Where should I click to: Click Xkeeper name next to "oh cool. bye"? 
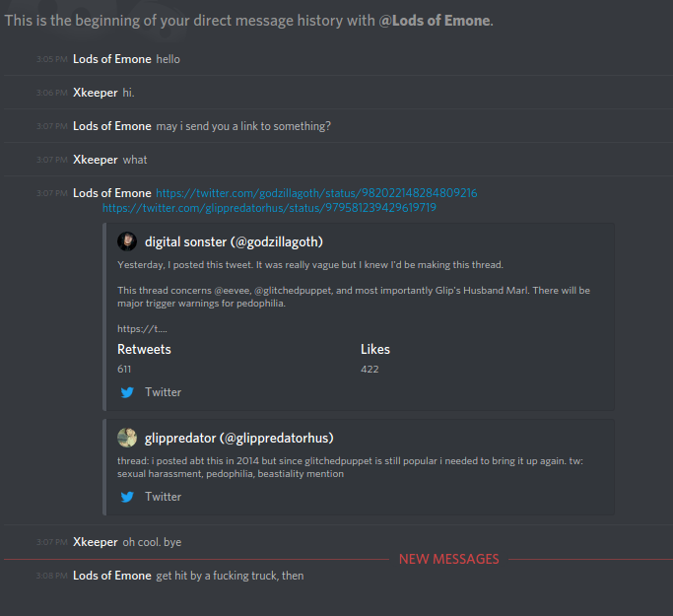click(x=95, y=542)
